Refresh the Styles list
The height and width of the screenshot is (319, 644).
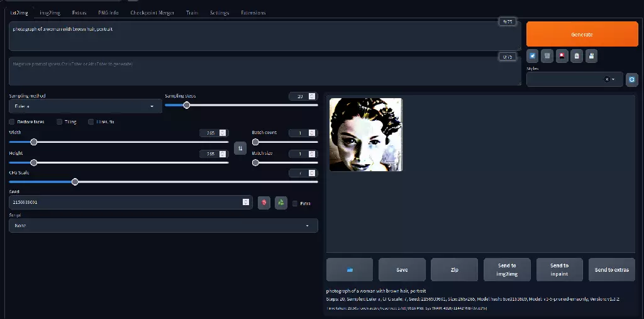pyautogui.click(x=631, y=80)
